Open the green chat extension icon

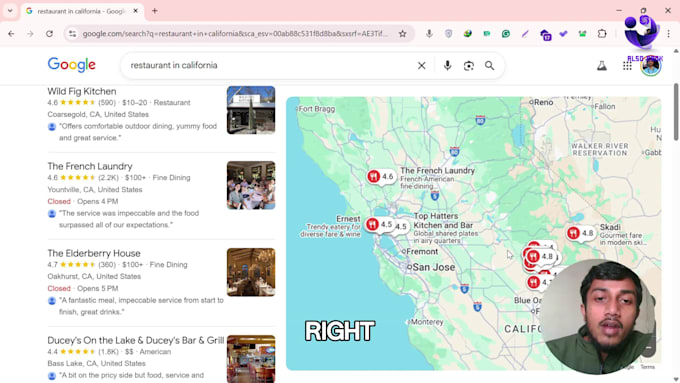pyautogui.click(x=487, y=34)
